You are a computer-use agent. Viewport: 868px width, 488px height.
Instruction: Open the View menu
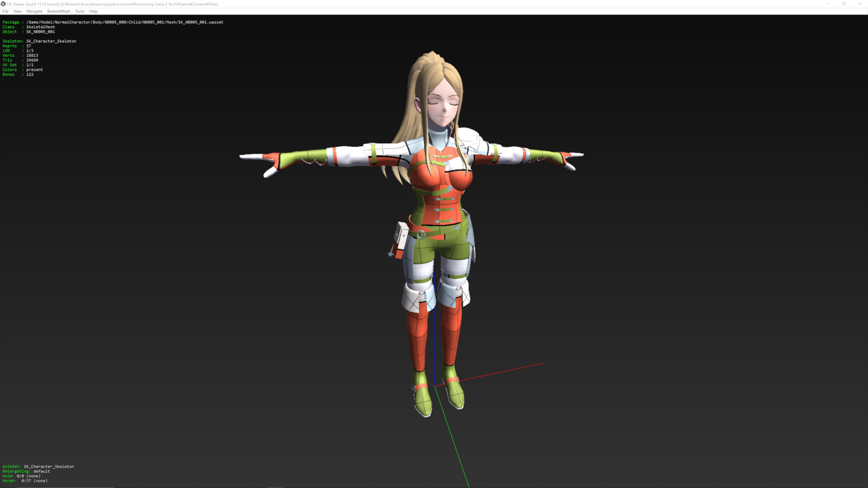point(17,11)
